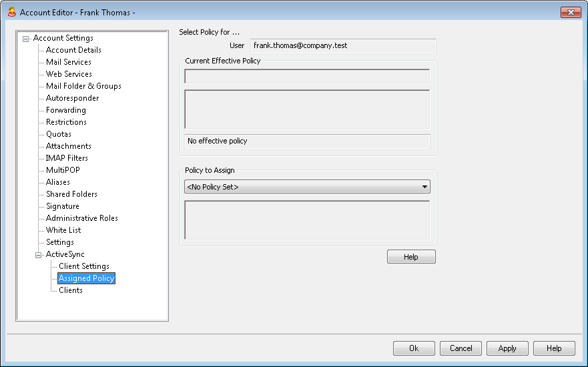Select Account Details in the tree
This screenshot has width=588, height=367.
73,50
